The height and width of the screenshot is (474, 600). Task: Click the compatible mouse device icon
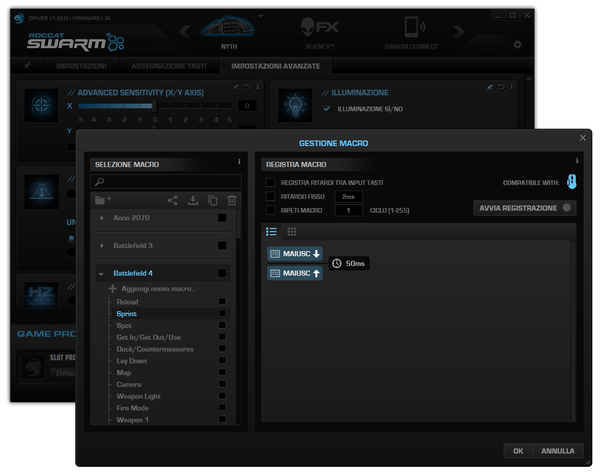click(572, 181)
